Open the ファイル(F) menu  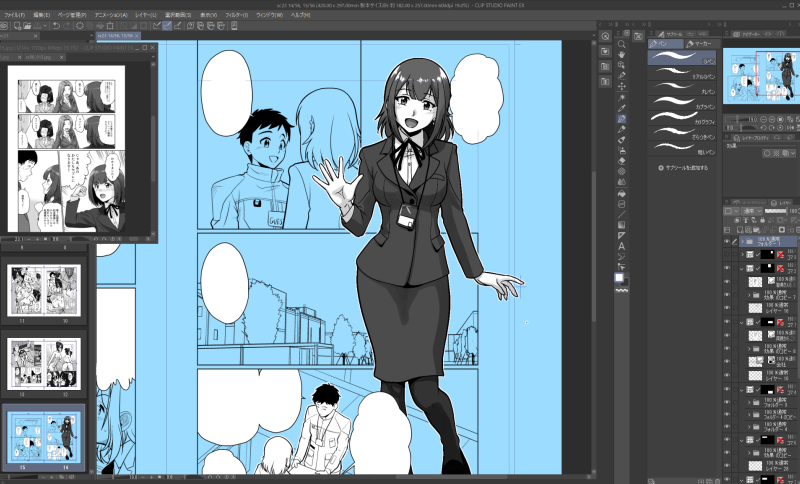tap(14, 15)
